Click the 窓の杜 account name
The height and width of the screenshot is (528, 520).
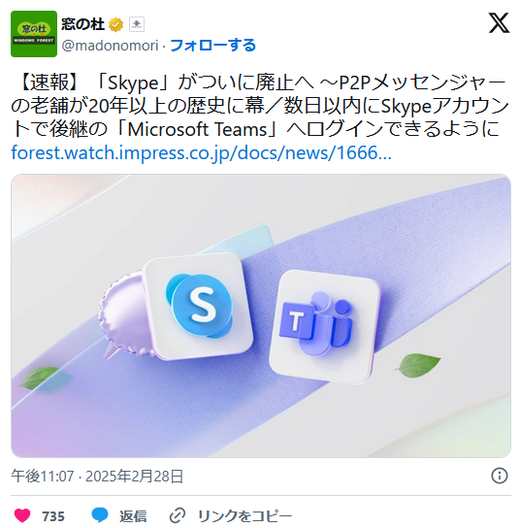pos(83,24)
